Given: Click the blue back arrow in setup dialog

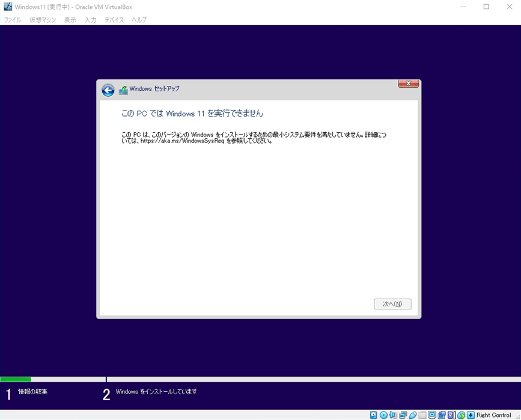Looking at the screenshot, I should [108, 90].
